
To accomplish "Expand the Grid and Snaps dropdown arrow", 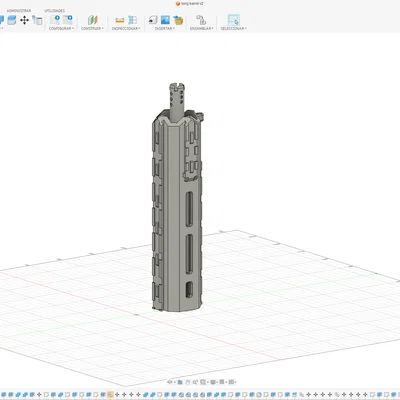I will tap(226, 382).
